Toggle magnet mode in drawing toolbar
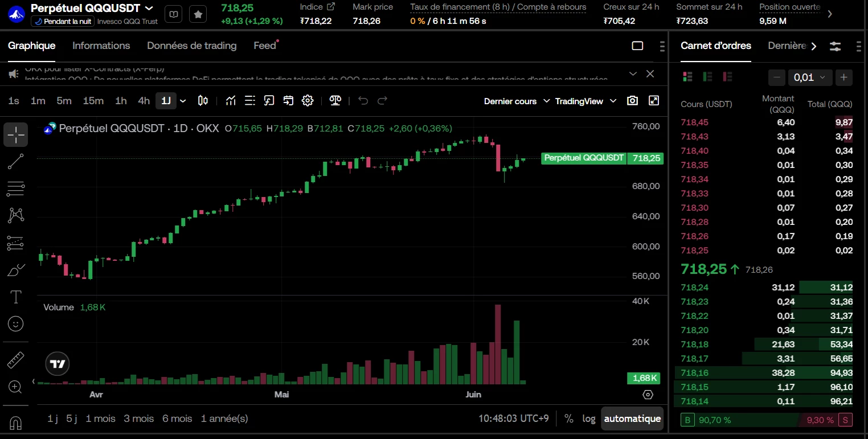Image resolution: width=868 pixels, height=439 pixels. click(16, 423)
